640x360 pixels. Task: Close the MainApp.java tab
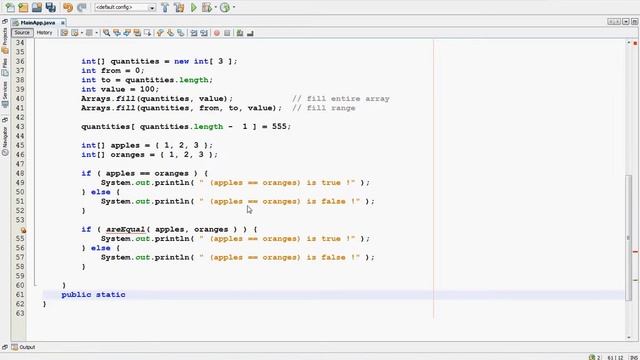tap(63, 23)
